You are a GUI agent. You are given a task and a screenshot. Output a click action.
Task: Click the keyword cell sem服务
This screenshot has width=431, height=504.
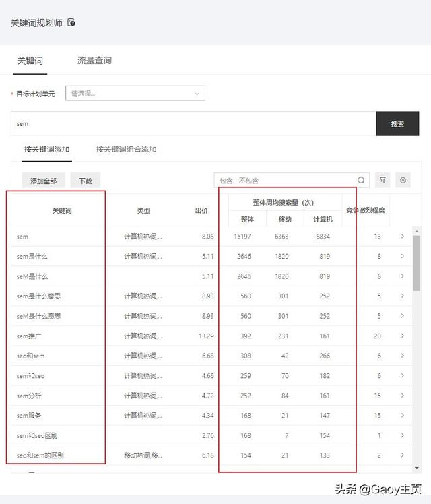29,416
